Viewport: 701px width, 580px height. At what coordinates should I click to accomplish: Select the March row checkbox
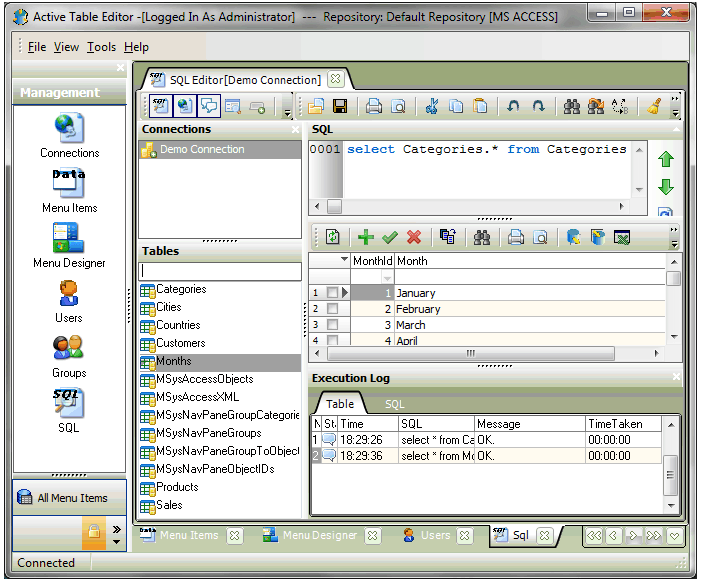[333, 325]
